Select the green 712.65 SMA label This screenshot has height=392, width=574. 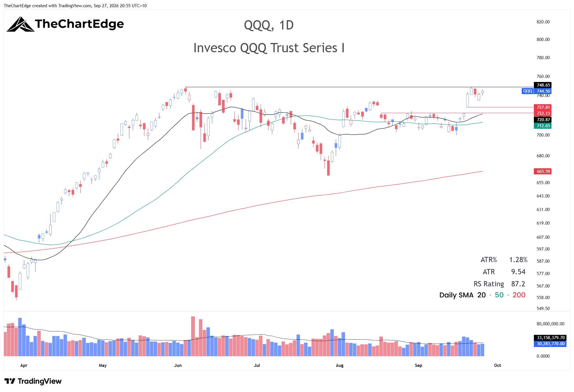543,126
